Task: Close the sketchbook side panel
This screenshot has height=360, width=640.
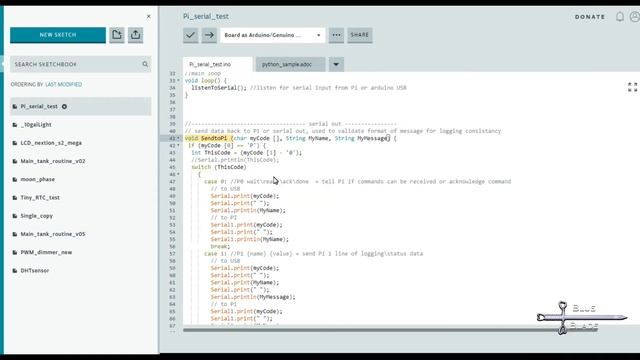Action: (x=149, y=16)
